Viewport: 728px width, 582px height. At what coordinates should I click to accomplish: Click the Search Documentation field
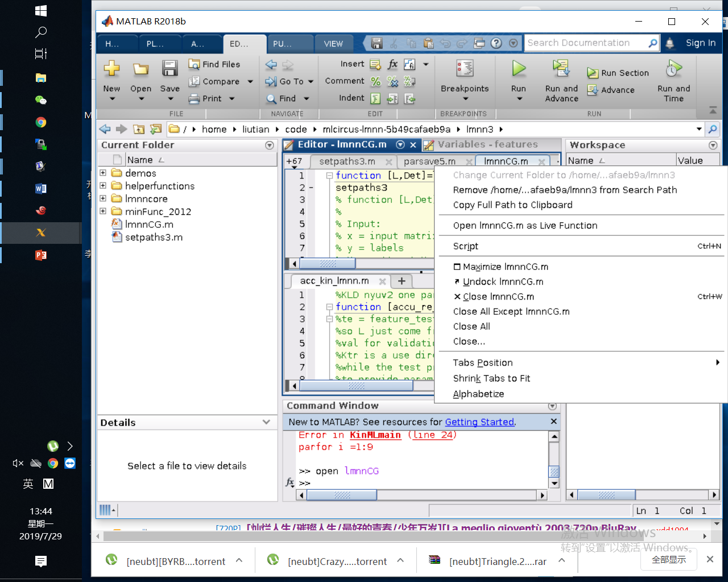[x=586, y=43]
